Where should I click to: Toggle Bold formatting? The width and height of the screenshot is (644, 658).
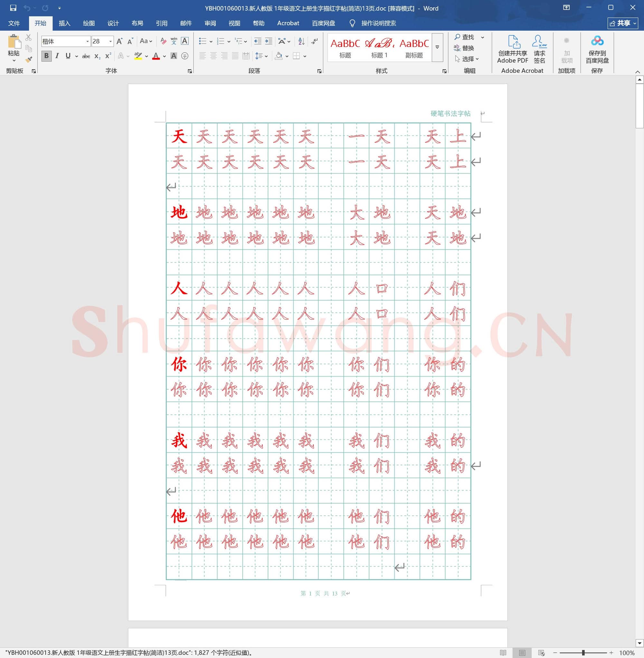[x=46, y=56]
